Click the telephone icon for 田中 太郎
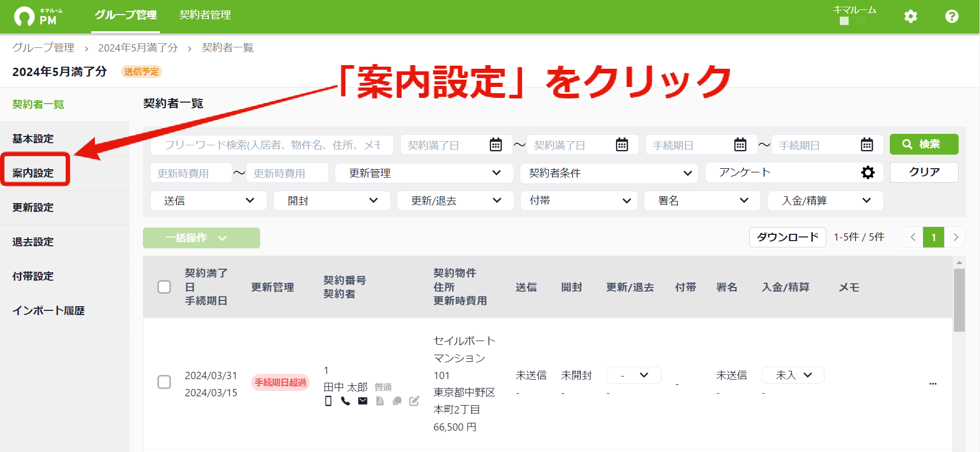 pyautogui.click(x=345, y=401)
